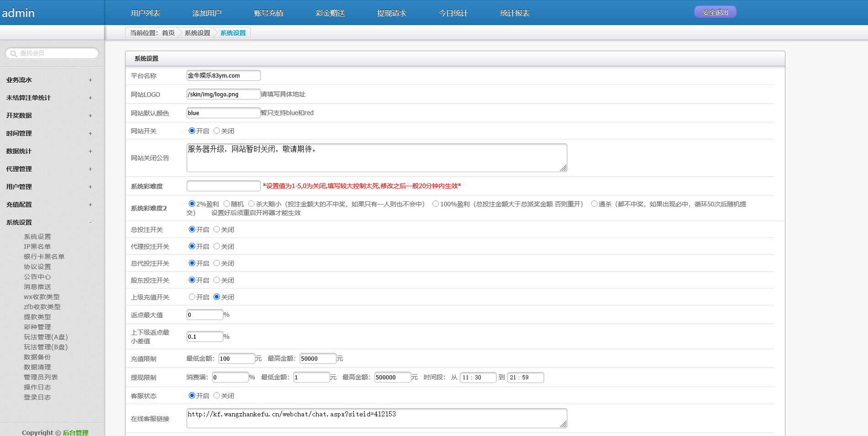
Task: Collapse the 系统设置 sidebar section
Action: pos(49,222)
